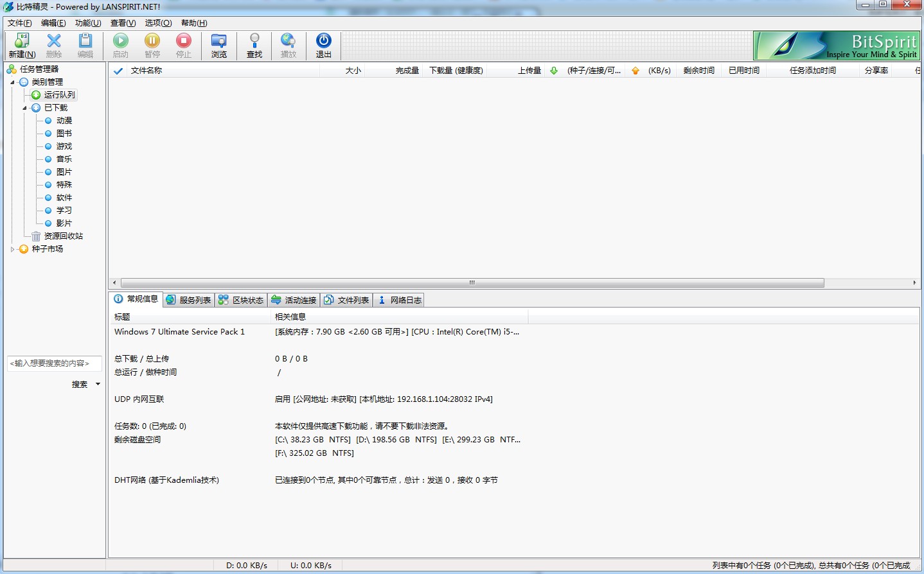Image resolution: width=924 pixels, height=574 pixels.
Task: Collapse the 类别管理 tree node
Action: click(x=12, y=82)
